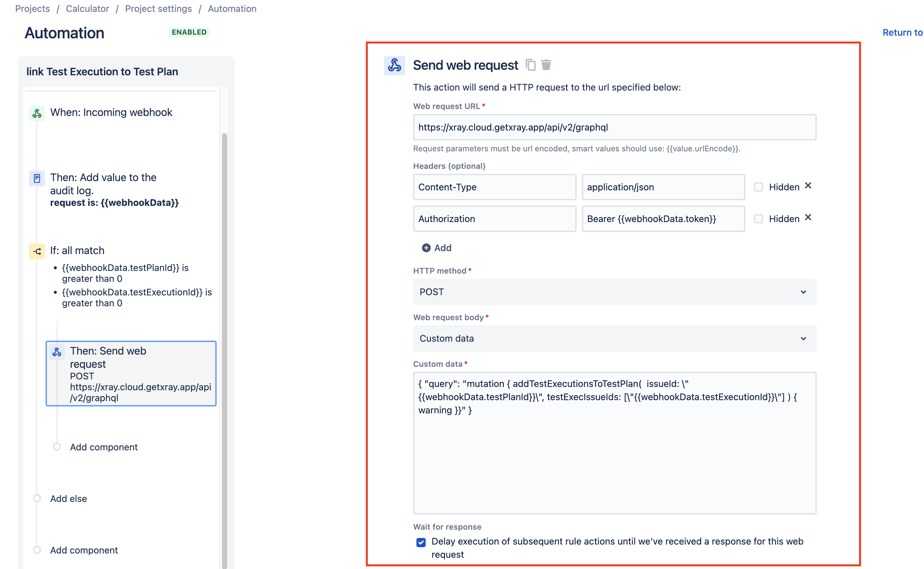
Task: Click rule title link Test Execution to Test Plan
Action: click(x=102, y=71)
